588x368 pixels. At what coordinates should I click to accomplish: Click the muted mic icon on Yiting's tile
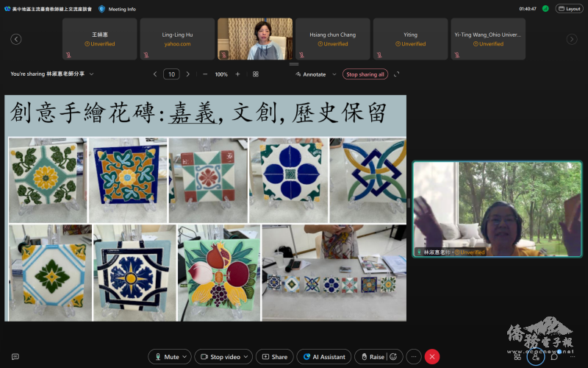(379, 54)
